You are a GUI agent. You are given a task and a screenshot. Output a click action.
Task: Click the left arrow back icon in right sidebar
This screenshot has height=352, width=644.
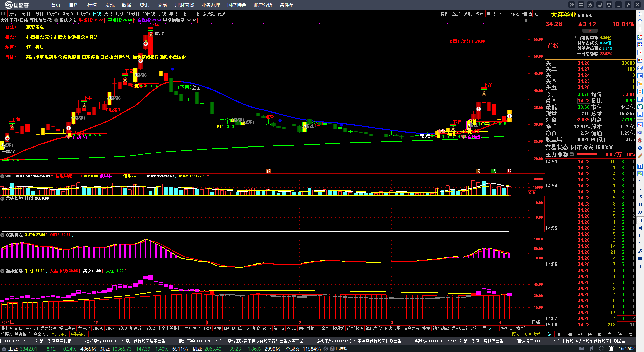tap(640, 14)
